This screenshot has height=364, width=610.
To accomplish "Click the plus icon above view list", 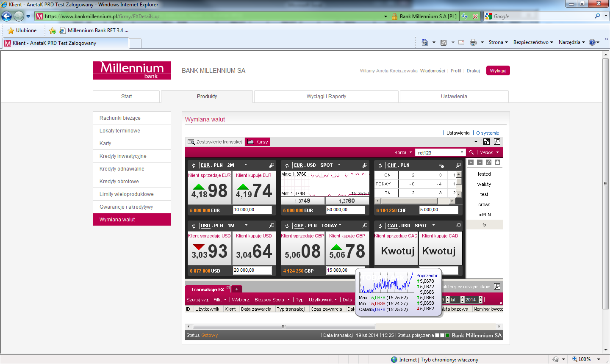I will tap(471, 163).
